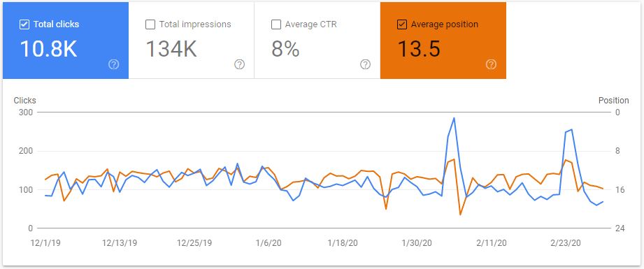Select the 10.8K total clicks value
This screenshot has height=269, width=644.
tap(48, 48)
